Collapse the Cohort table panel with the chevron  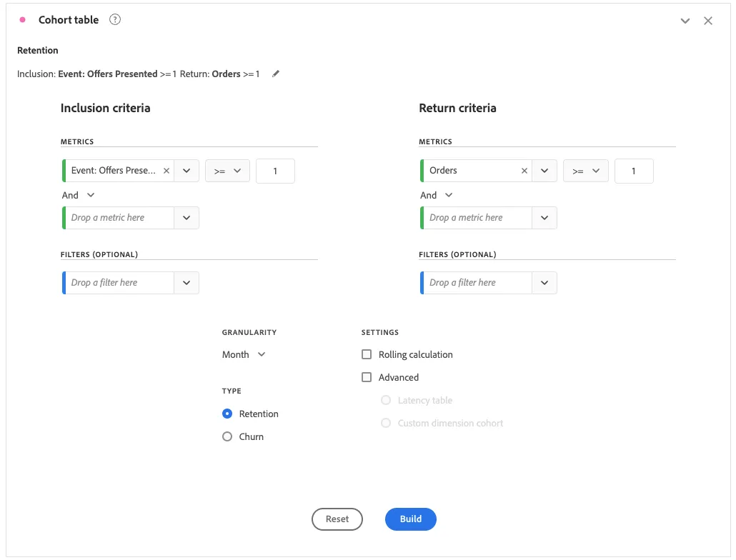tap(685, 21)
